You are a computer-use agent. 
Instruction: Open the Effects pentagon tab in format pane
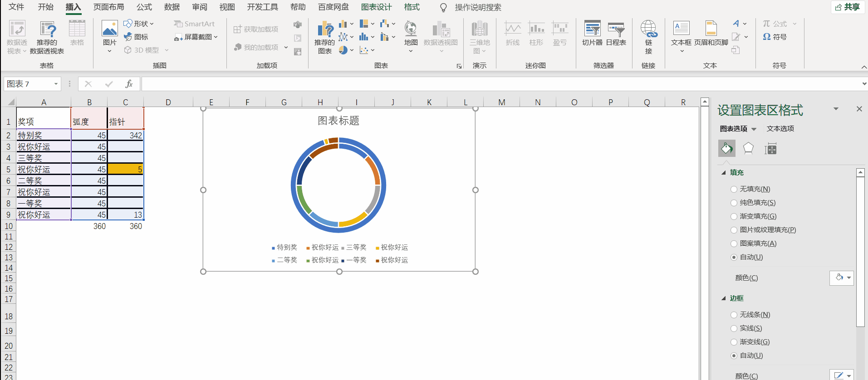[748, 148]
